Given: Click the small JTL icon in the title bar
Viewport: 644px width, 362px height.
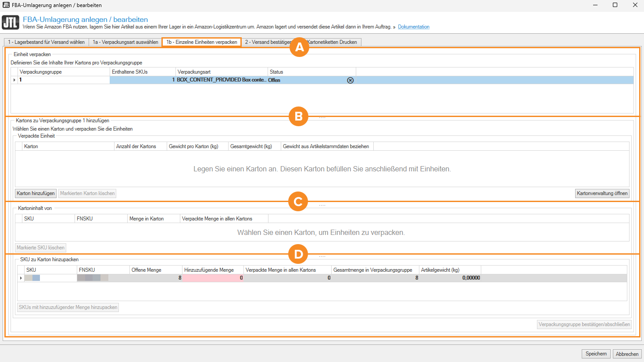Looking at the screenshot, I should click(6, 5).
